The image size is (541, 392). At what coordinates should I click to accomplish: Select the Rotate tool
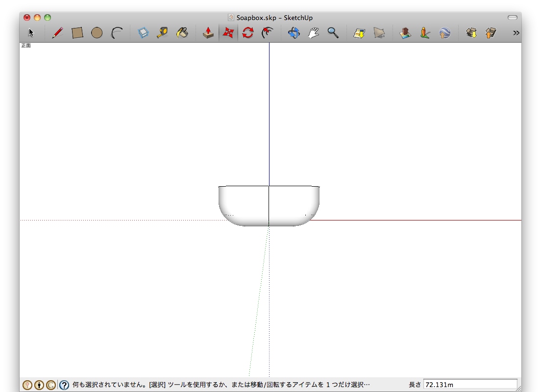click(x=248, y=33)
